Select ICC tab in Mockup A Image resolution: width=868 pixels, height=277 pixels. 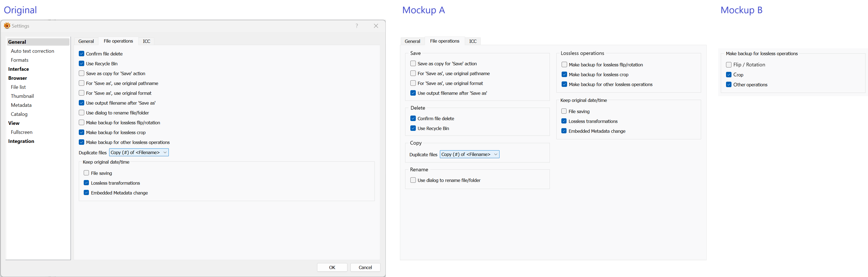click(473, 41)
